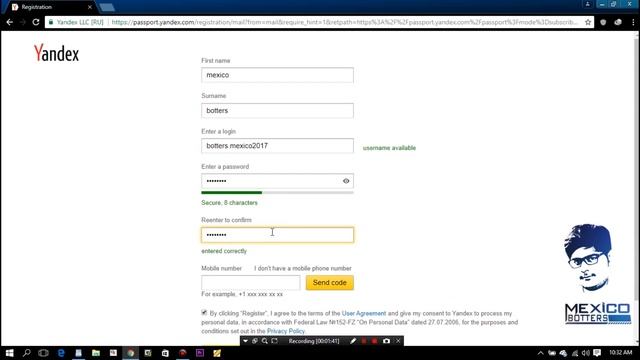Expand the recording toolbar dropdown arrow

(x=245, y=341)
